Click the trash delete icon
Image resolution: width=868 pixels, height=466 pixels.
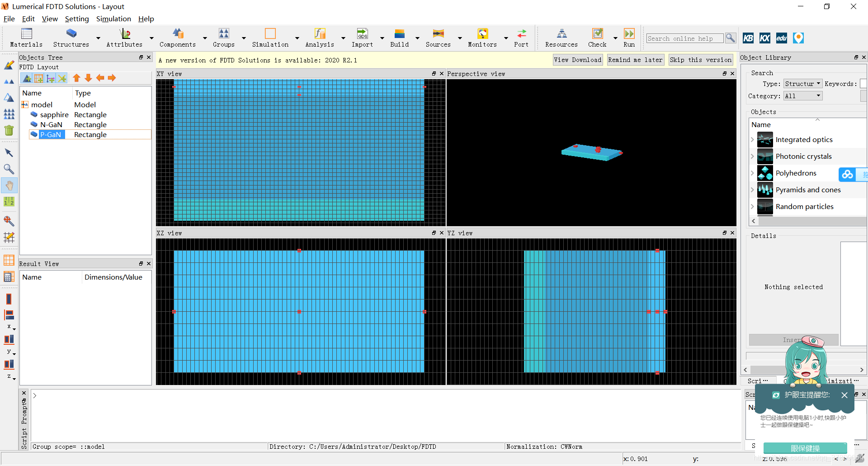(9, 130)
